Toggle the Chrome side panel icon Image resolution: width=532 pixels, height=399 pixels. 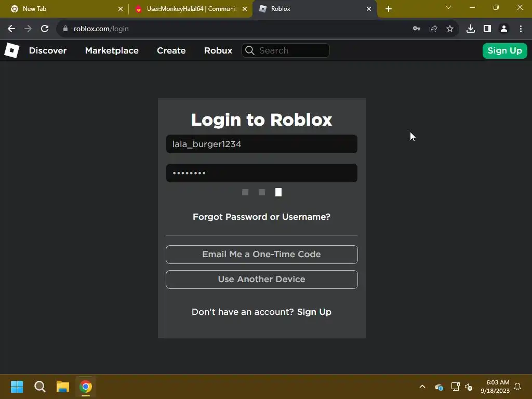[487, 29]
